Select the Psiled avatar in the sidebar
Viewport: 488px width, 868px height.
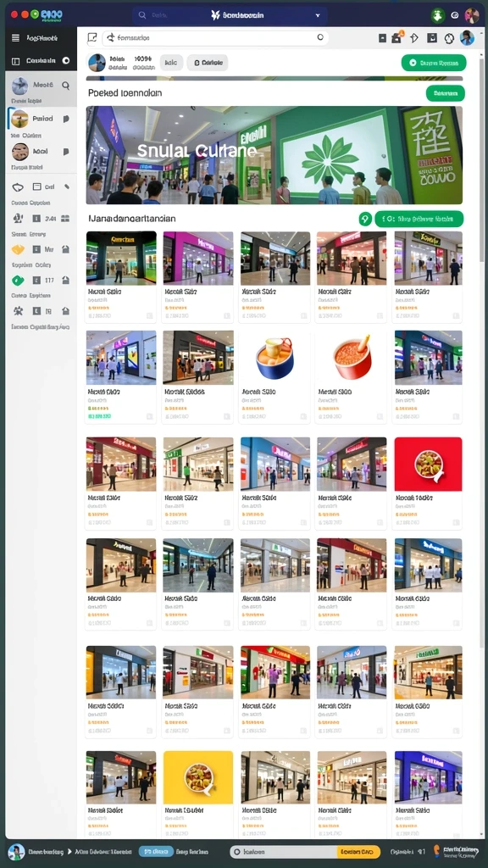coord(20,119)
